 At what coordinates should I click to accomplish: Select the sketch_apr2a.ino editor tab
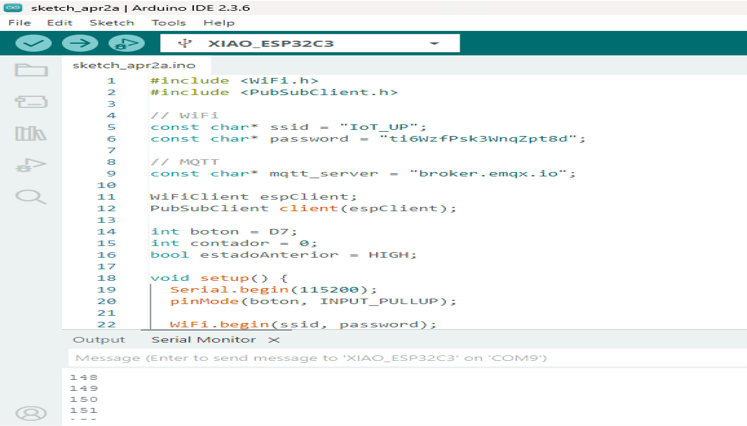coord(134,65)
